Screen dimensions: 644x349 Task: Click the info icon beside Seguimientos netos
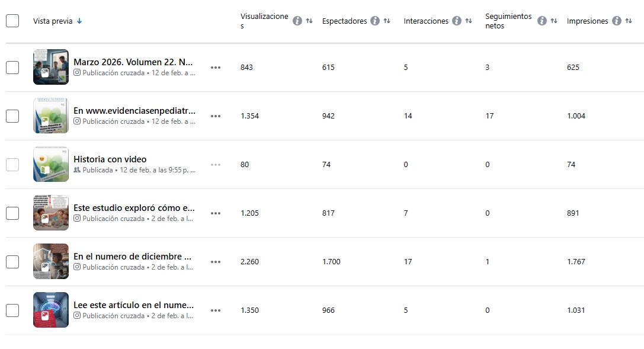pyautogui.click(x=542, y=21)
